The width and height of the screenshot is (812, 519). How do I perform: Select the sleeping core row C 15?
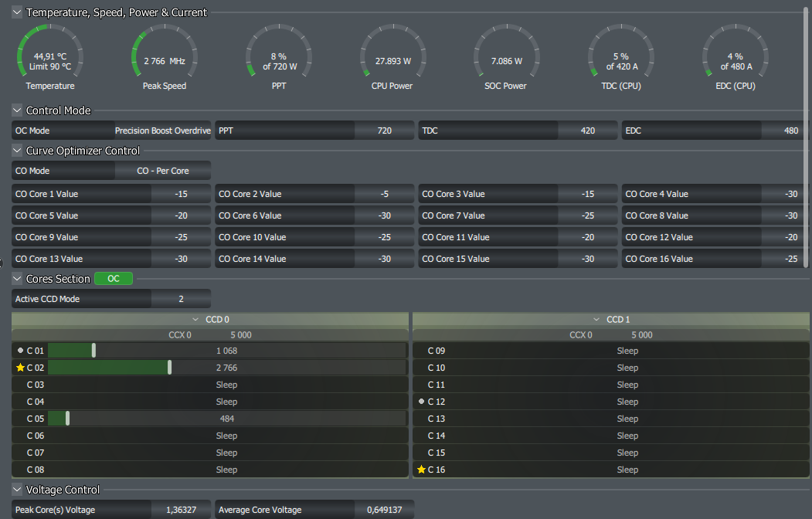coord(611,453)
